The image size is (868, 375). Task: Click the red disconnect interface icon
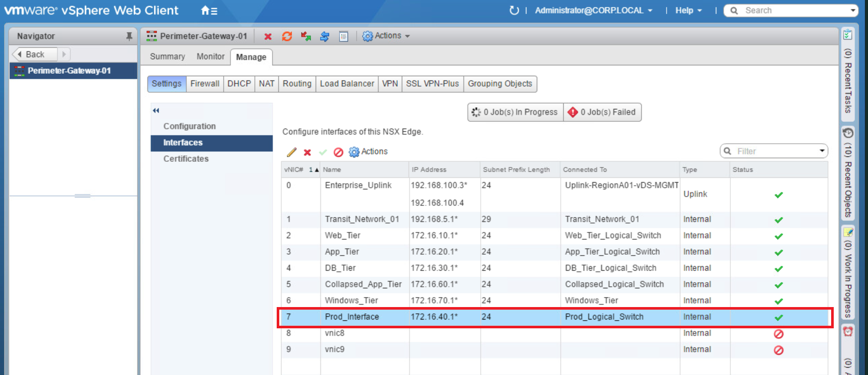(338, 152)
